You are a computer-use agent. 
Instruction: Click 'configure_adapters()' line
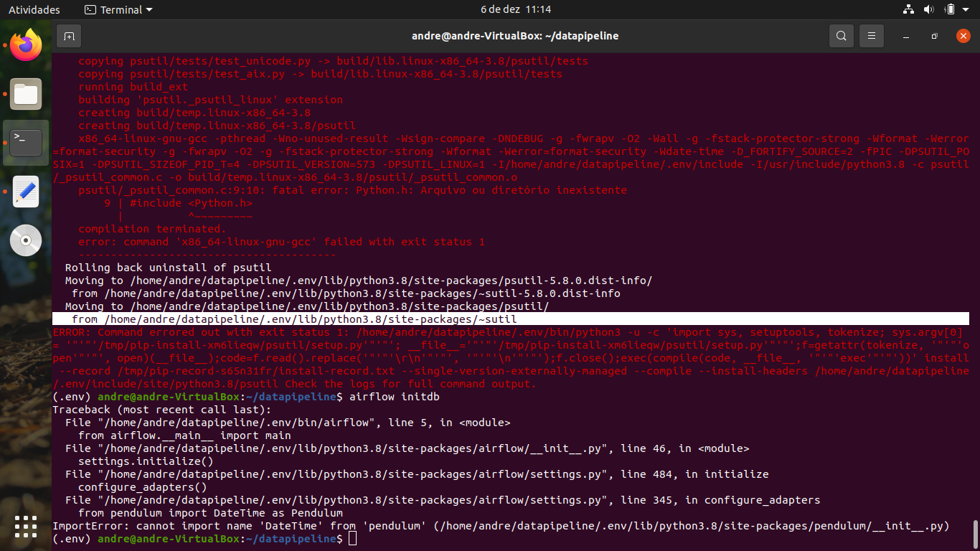pos(143,487)
